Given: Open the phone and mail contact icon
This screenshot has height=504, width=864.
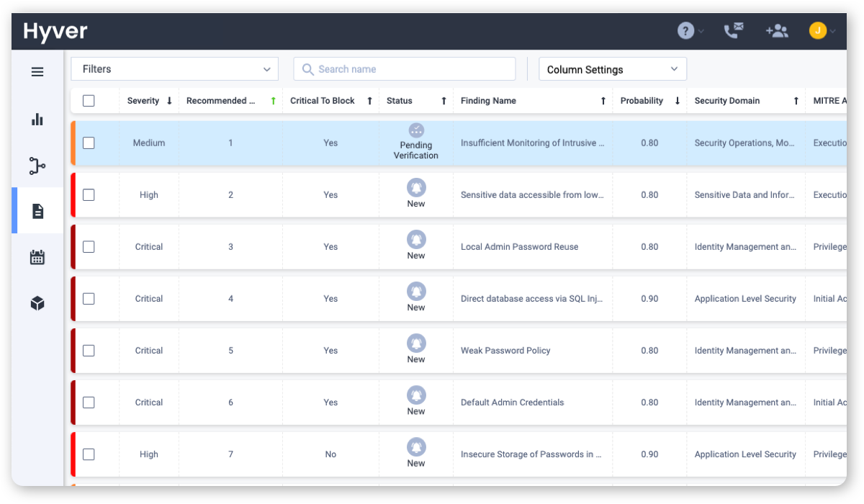Looking at the screenshot, I should tap(734, 31).
